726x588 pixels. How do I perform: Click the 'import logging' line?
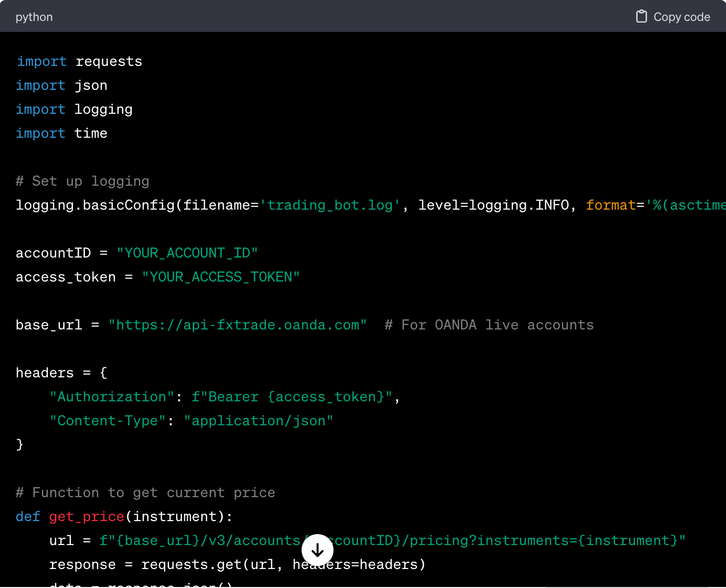pos(74,109)
